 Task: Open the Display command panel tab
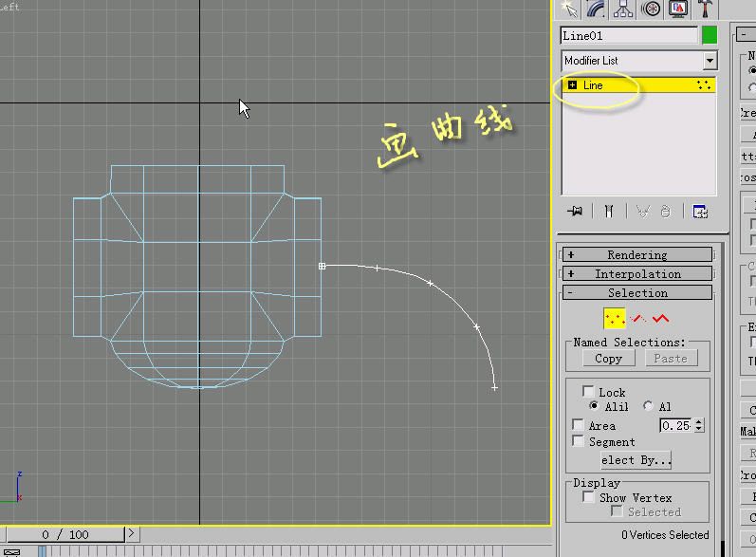[x=678, y=9]
